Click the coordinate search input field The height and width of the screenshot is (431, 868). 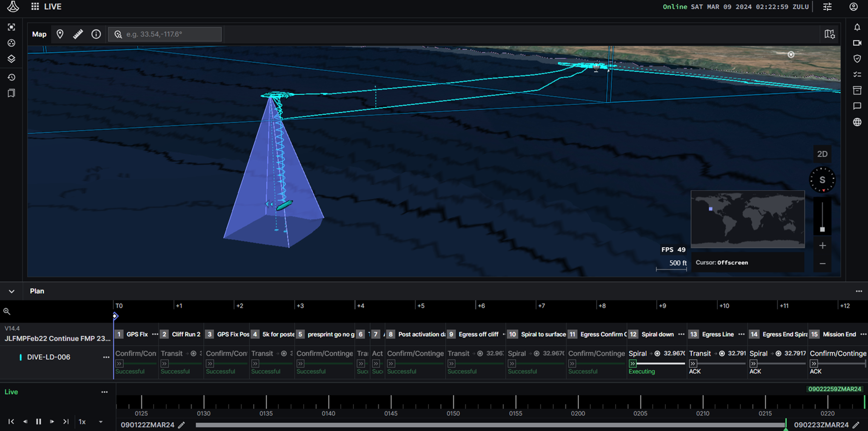pos(170,34)
